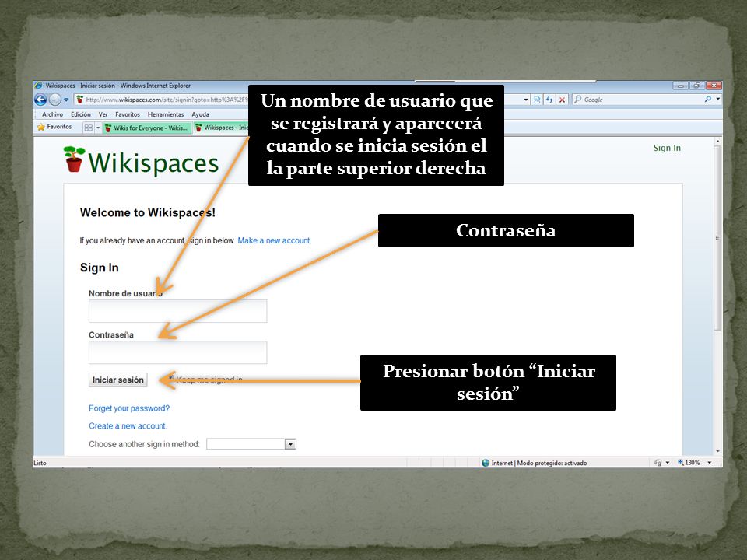Click the browser Forward arrow button
Screen dimensions: 747x560
55,100
